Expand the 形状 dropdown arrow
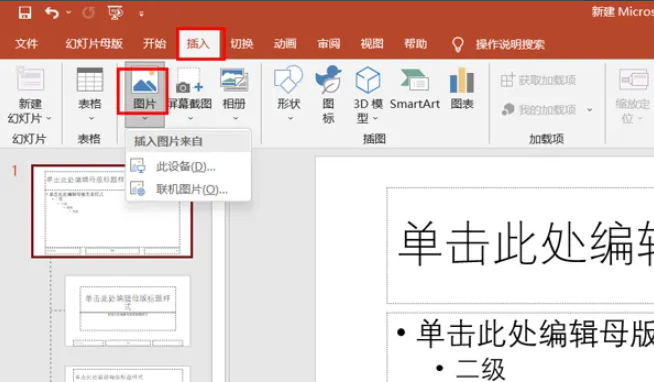Image resolution: width=654 pixels, height=382 pixels. (x=290, y=119)
